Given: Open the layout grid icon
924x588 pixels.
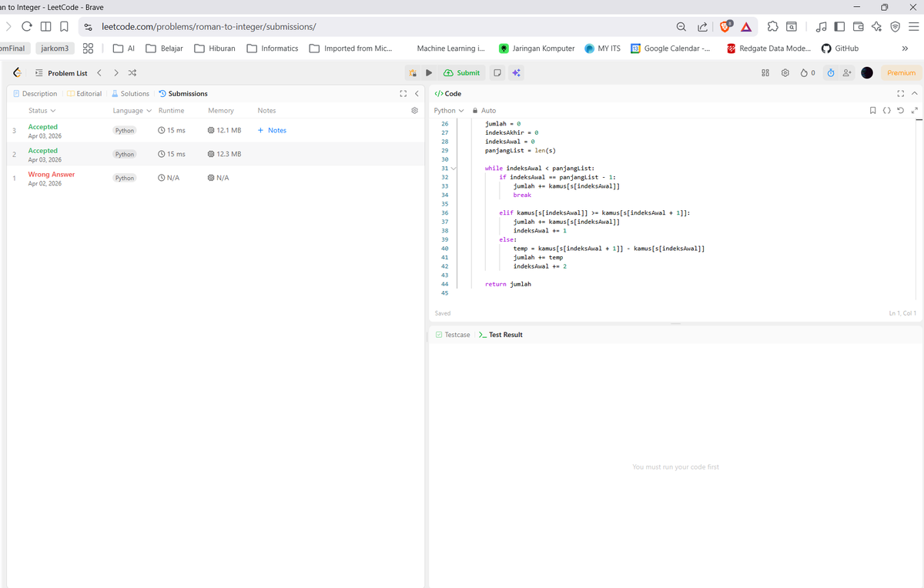Looking at the screenshot, I should [765, 73].
